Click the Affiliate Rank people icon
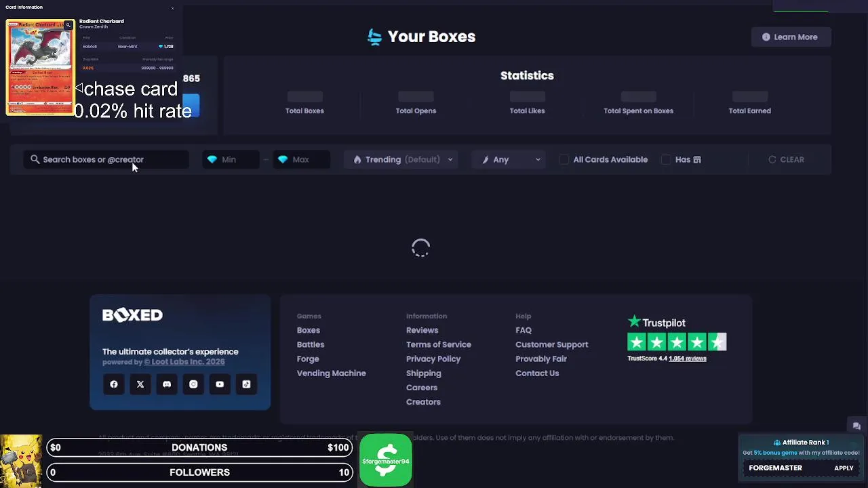 tap(777, 443)
